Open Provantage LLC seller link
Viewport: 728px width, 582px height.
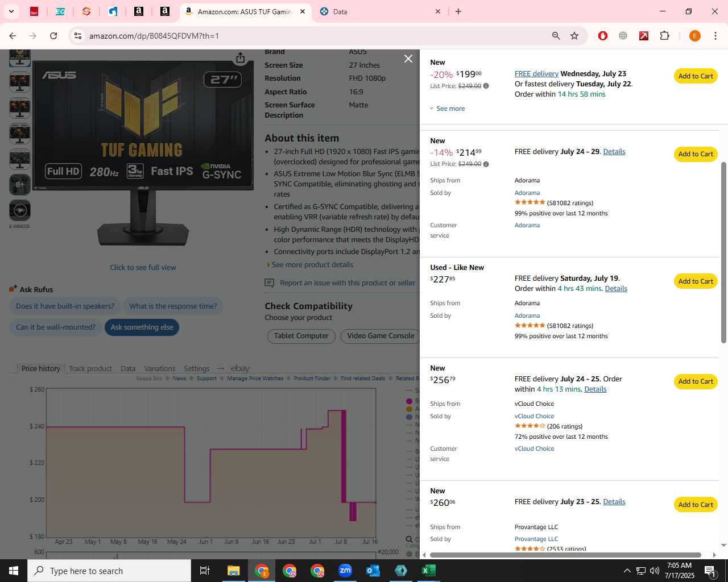tap(536, 539)
